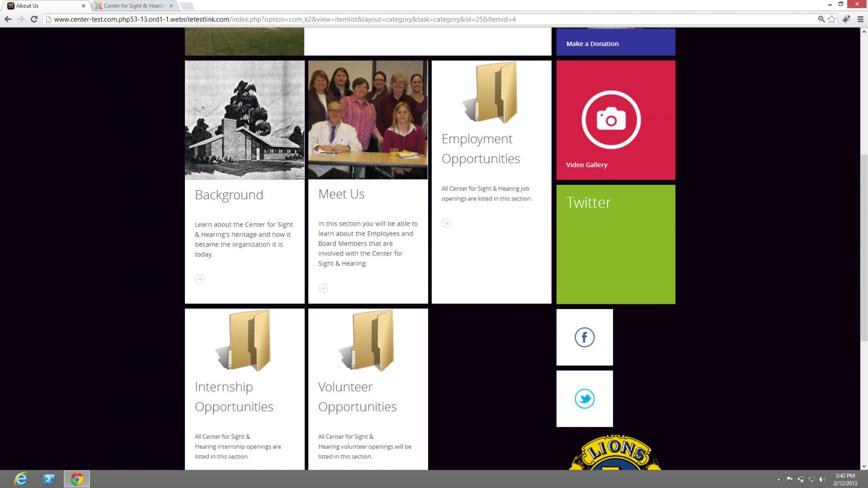The image size is (868, 488).
Task: Bookmark this page with the star
Action: pos(832,19)
